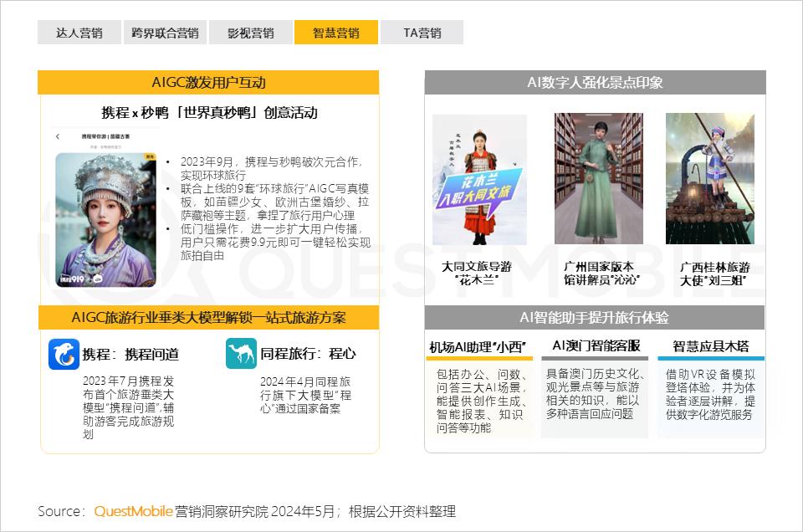Click the 广州国家版本馆讲解员 caption
The image size is (803, 532).
[601, 274]
